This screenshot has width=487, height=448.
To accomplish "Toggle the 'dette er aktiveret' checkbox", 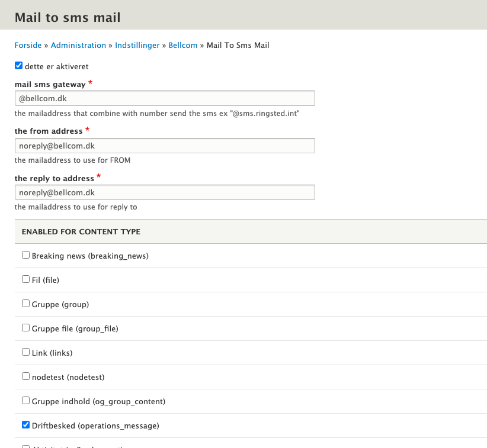I will (18, 66).
